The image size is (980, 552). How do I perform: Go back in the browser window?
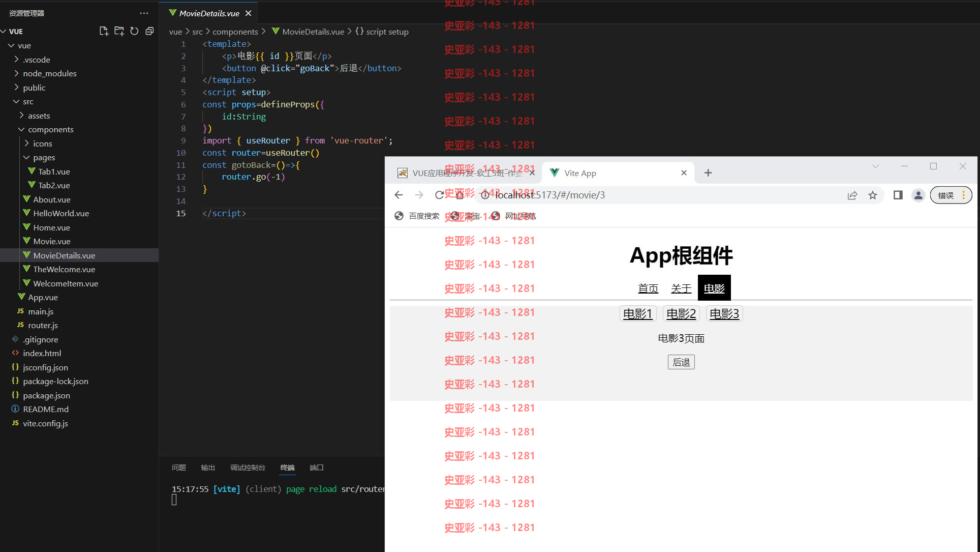tap(399, 195)
